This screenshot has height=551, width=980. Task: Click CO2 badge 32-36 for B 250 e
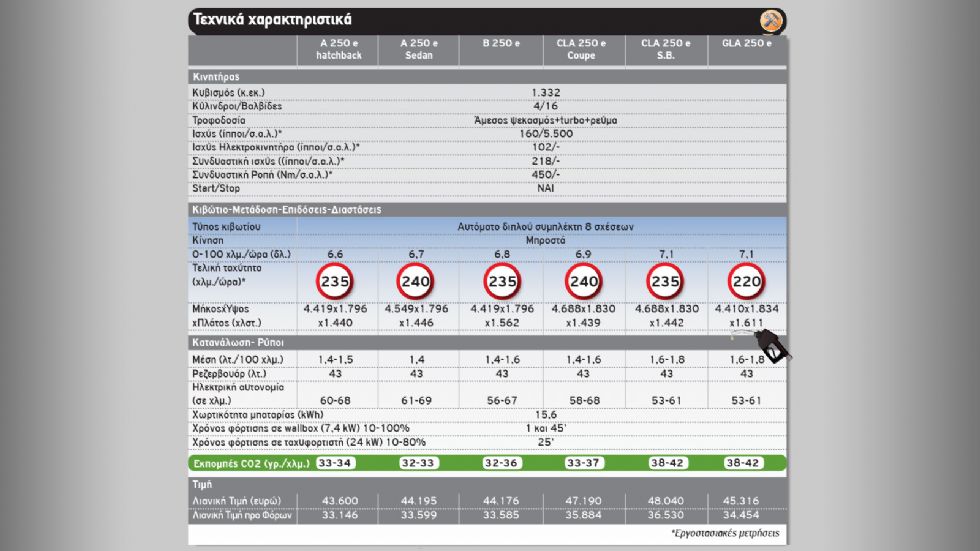pyautogui.click(x=502, y=463)
